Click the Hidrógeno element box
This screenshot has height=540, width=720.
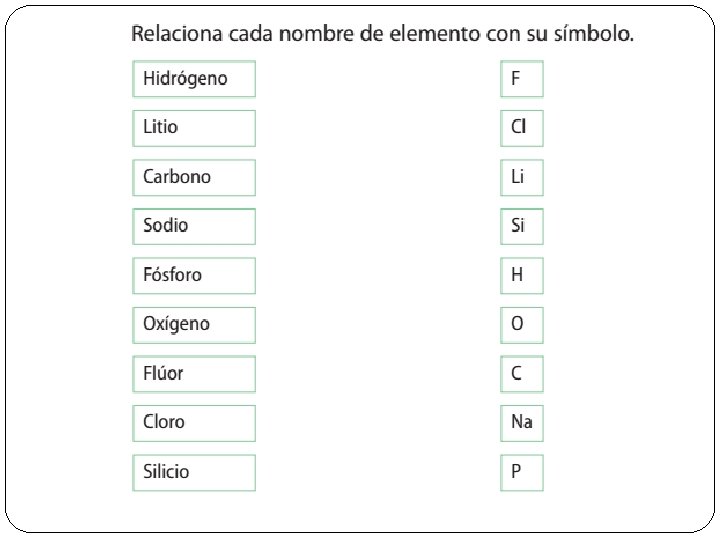194,79
